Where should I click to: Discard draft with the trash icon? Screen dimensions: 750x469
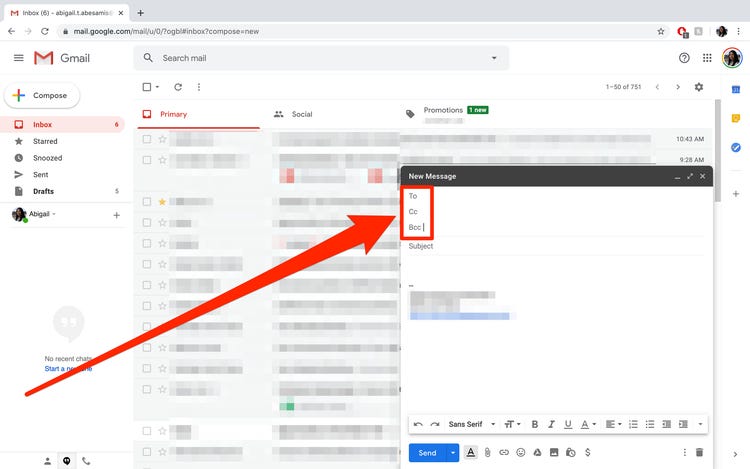tap(699, 452)
